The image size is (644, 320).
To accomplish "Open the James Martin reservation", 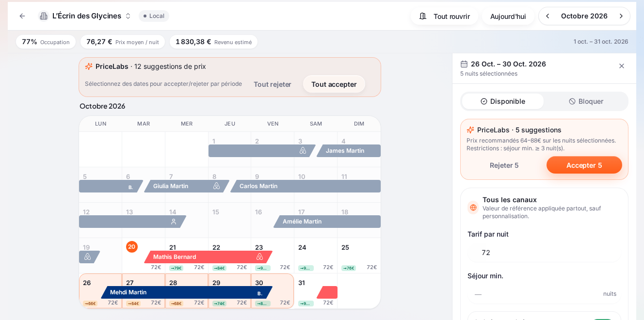I will [x=349, y=151].
